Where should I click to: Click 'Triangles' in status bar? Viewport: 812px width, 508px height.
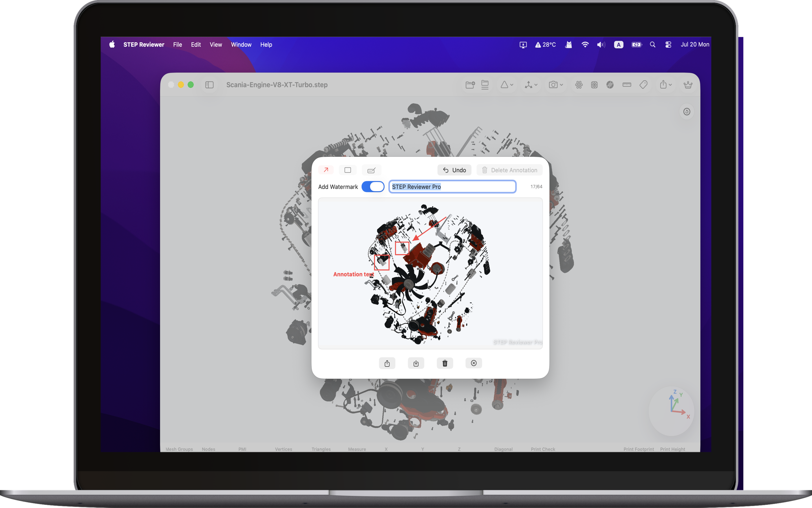tap(321, 449)
